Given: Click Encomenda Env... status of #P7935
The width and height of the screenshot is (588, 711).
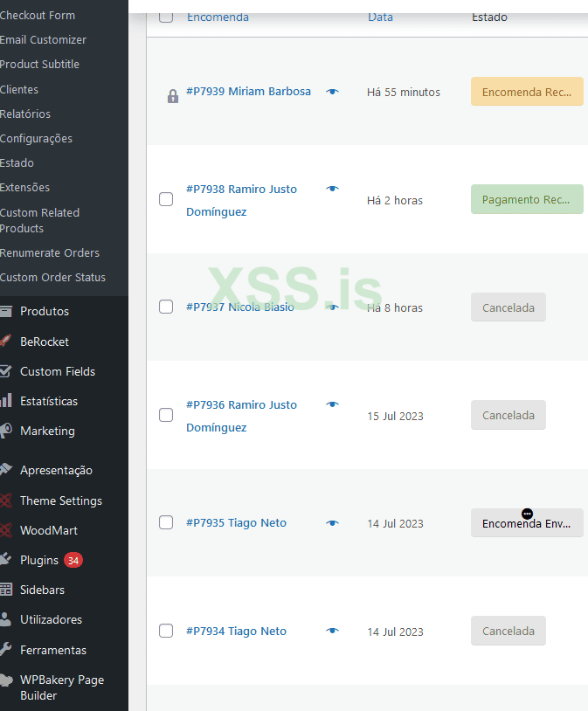Looking at the screenshot, I should pos(527,523).
